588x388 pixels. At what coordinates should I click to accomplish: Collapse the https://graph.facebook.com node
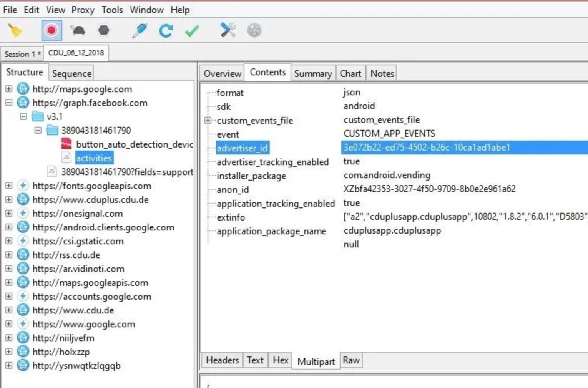[9, 103]
